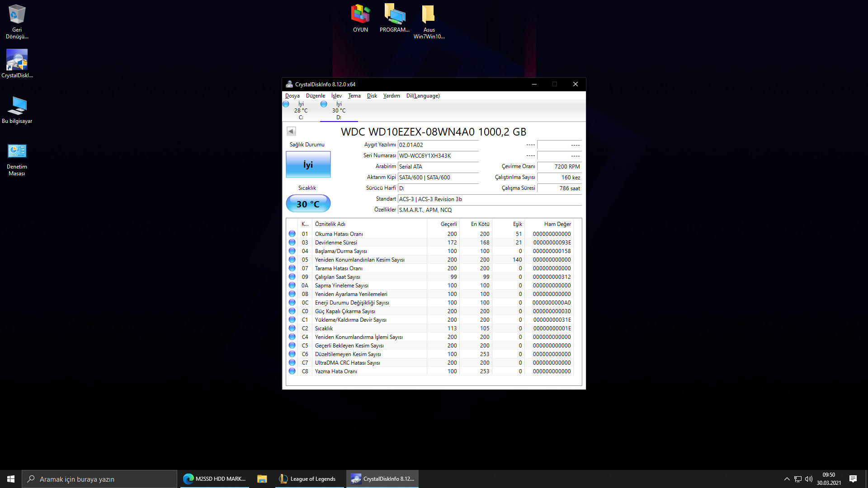Image resolution: width=868 pixels, height=488 pixels.
Task: Open File Explorer from the taskbar
Action: point(262,479)
